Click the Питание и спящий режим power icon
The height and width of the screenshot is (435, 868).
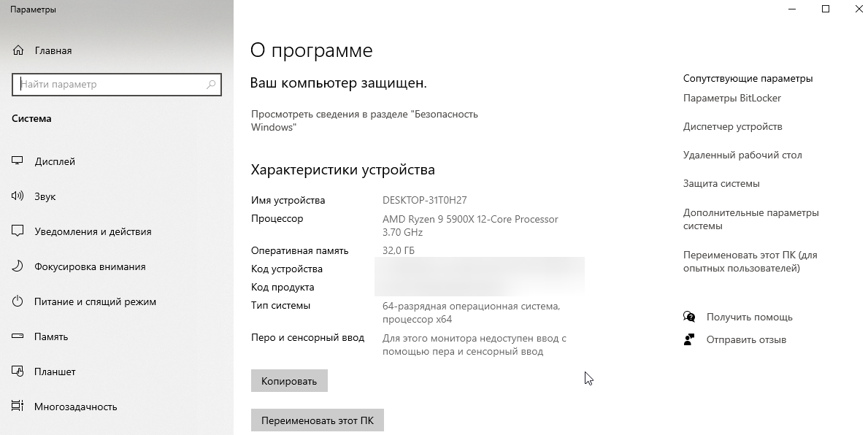(18, 301)
